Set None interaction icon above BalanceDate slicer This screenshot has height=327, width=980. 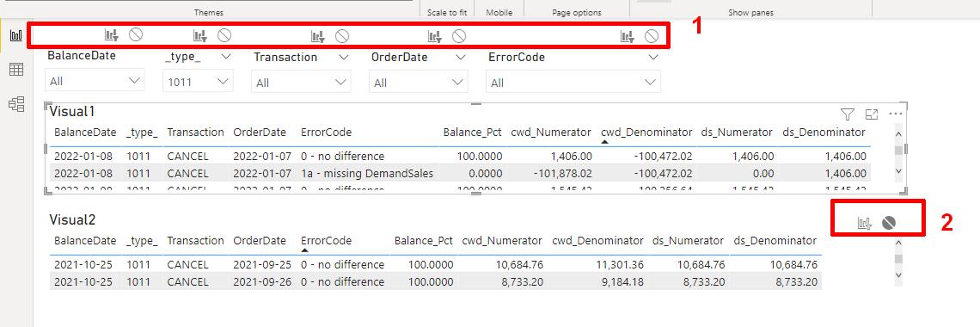tap(136, 35)
